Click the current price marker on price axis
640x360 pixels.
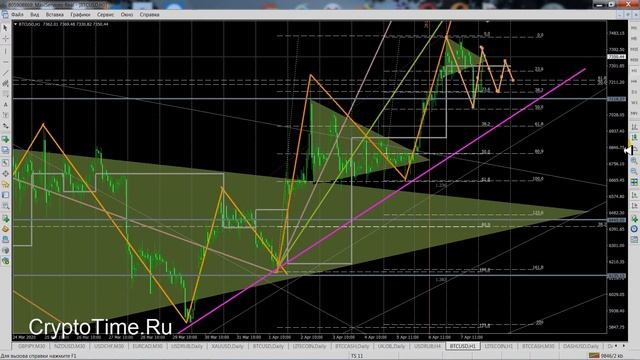[616, 57]
